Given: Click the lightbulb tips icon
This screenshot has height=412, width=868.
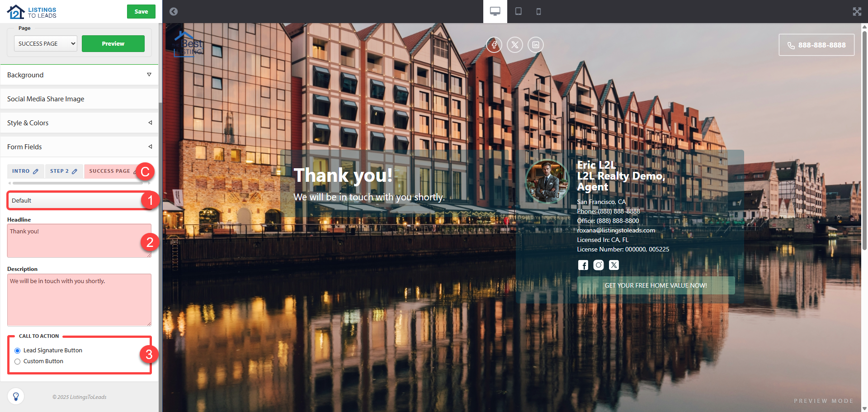Looking at the screenshot, I should [16, 397].
